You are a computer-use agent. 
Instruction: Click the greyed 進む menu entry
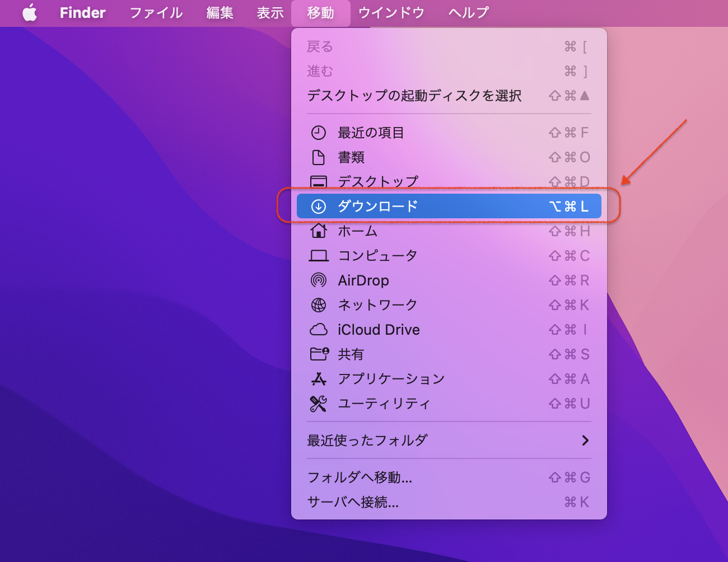(449, 71)
